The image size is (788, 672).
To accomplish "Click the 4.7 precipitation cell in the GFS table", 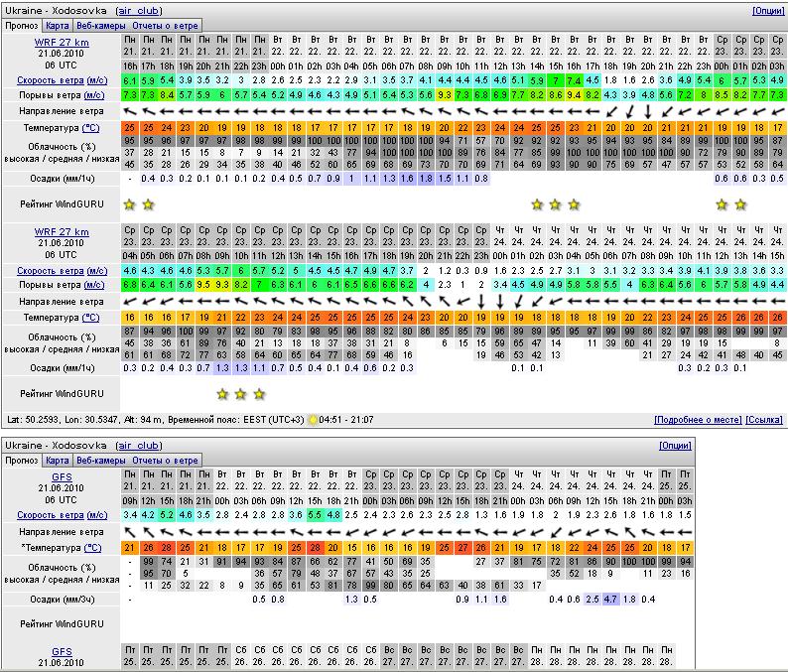I will click(x=611, y=600).
